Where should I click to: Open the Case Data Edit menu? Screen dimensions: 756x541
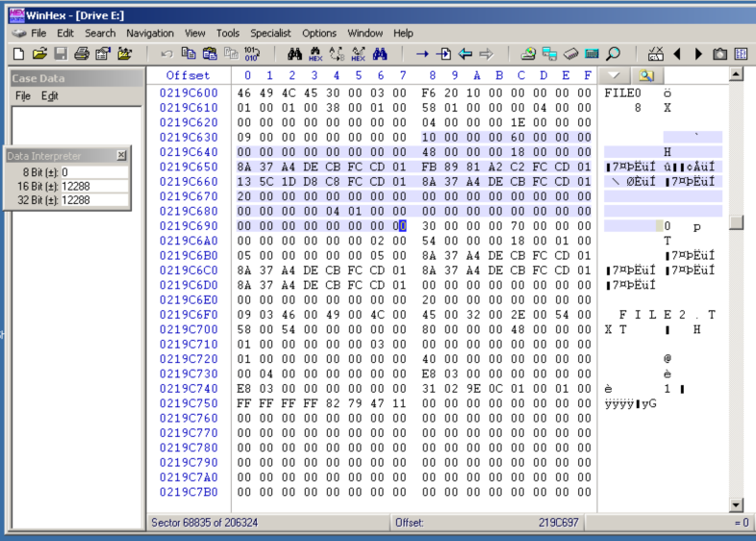50,96
